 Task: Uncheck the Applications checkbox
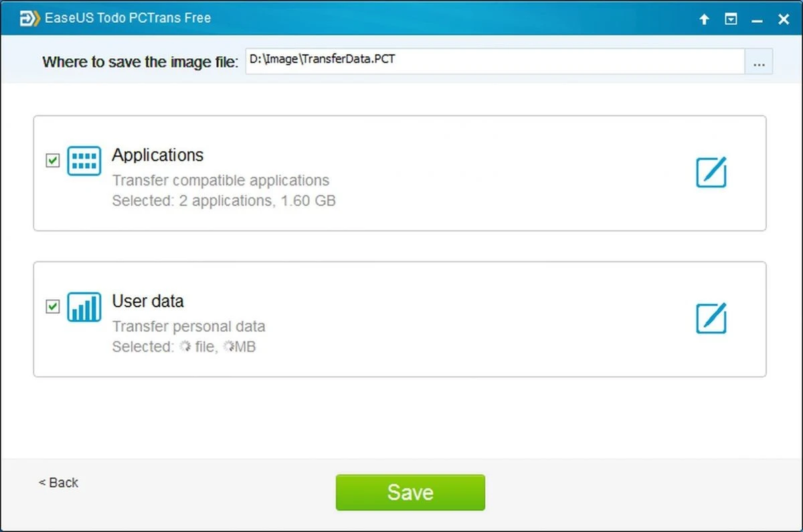pyautogui.click(x=52, y=161)
